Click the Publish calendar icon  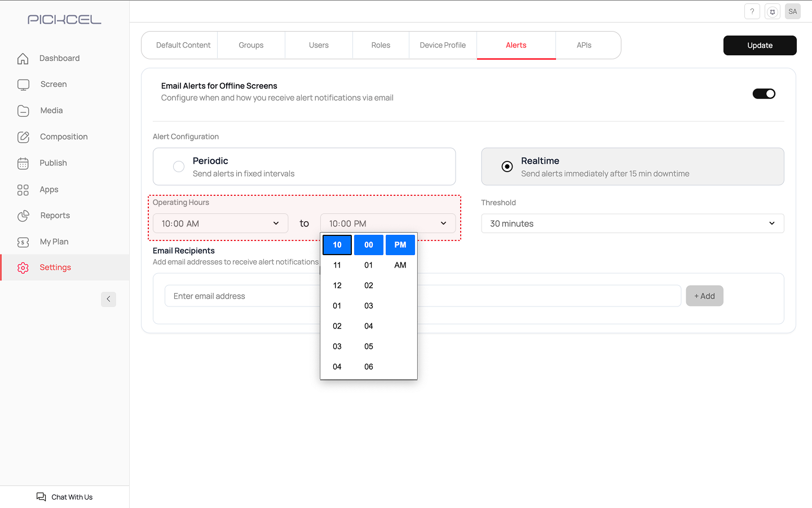(23, 164)
